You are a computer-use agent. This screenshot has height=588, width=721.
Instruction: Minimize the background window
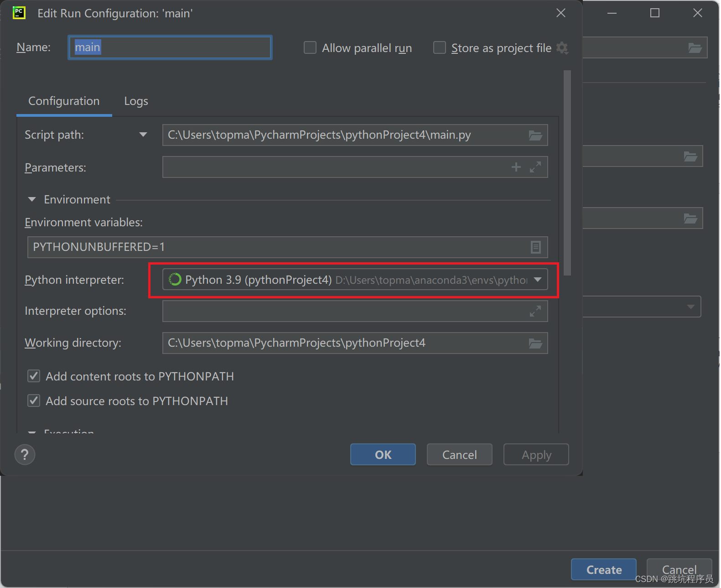612,13
